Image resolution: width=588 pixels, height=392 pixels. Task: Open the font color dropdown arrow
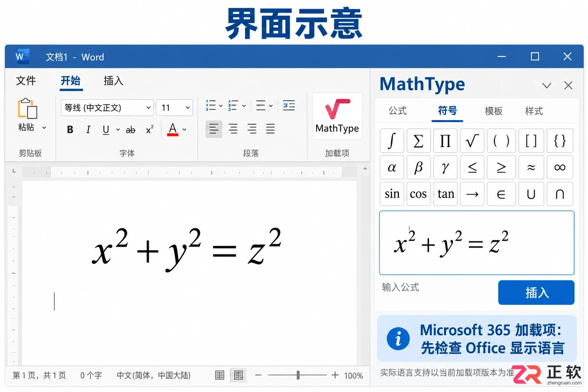click(x=185, y=130)
